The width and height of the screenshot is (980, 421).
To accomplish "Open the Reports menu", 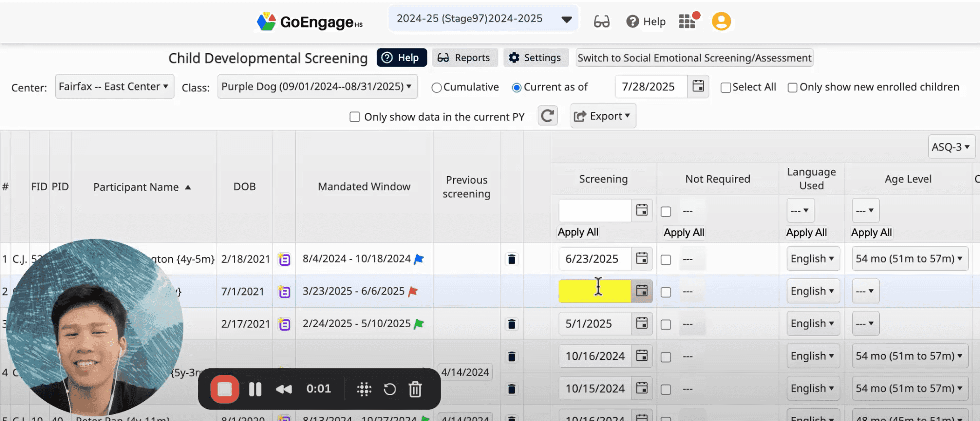I will click(464, 58).
